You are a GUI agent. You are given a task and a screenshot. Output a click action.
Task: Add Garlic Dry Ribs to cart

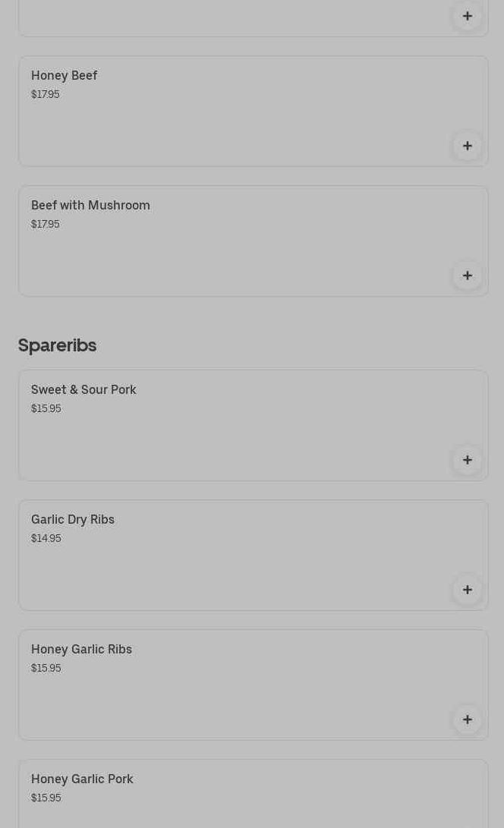point(467,590)
